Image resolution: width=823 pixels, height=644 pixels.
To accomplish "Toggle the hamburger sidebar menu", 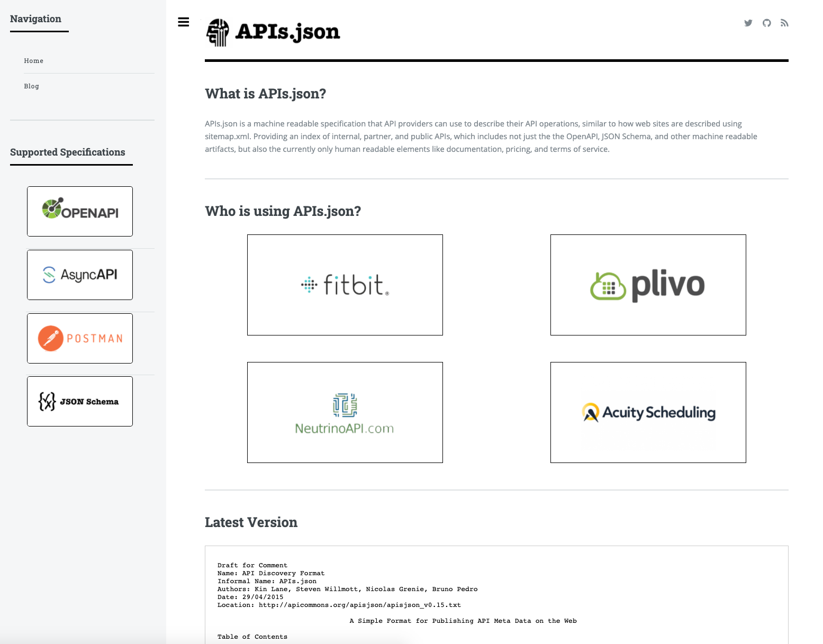I will click(x=184, y=22).
